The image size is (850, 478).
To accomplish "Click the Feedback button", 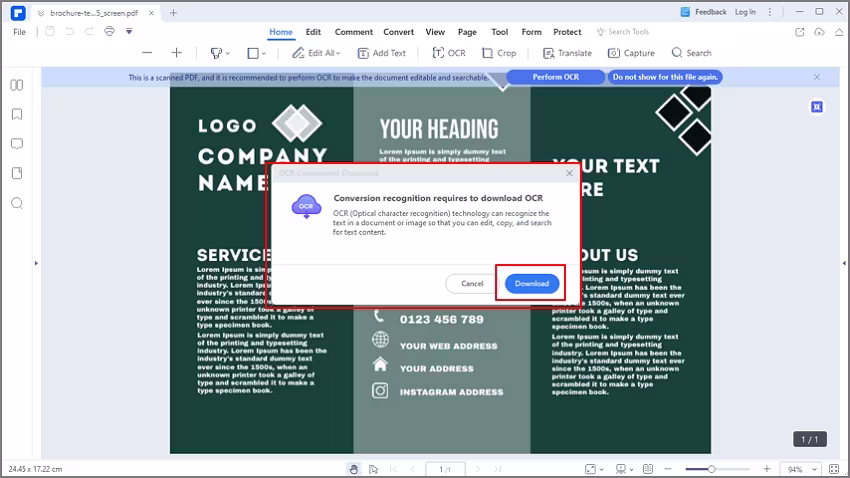I will pyautogui.click(x=704, y=12).
